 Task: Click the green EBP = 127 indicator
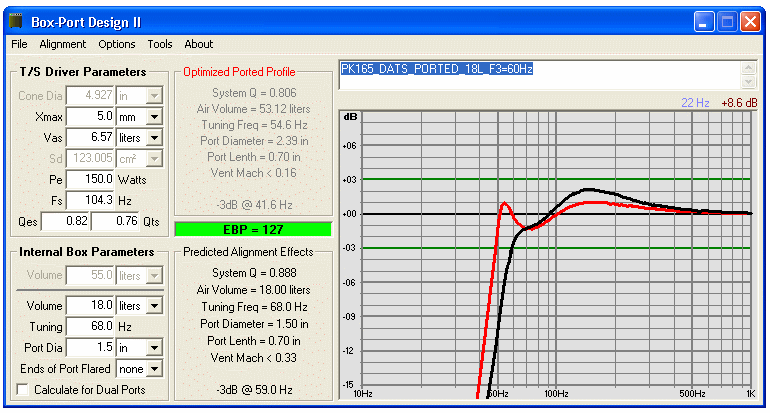coord(253,229)
